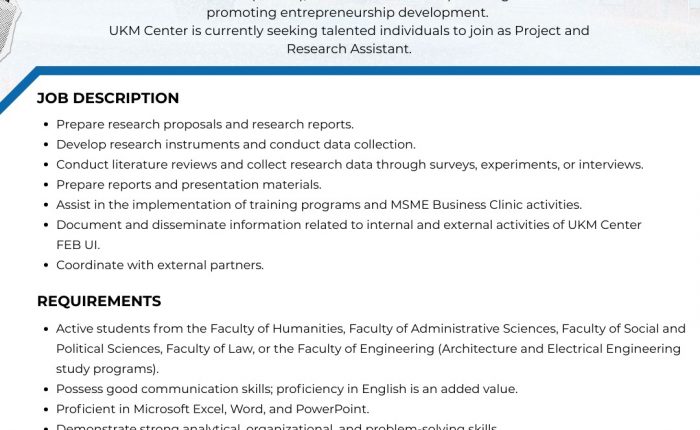
Task: Click 'promoting entrepreneurship development' text
Action: 347,13
